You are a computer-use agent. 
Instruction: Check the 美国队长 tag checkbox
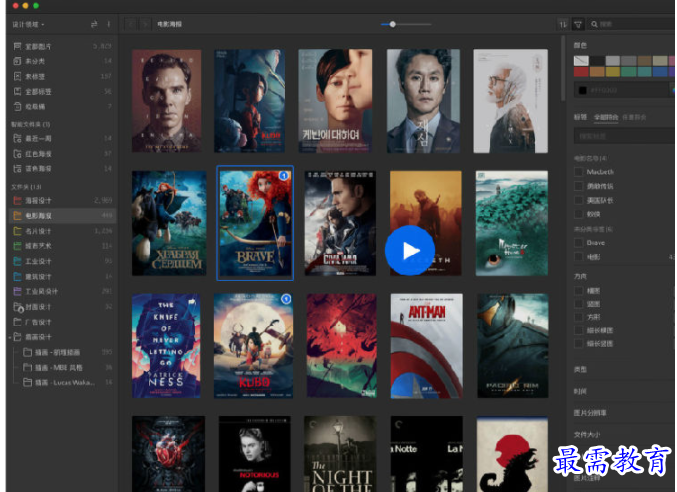[x=579, y=200]
